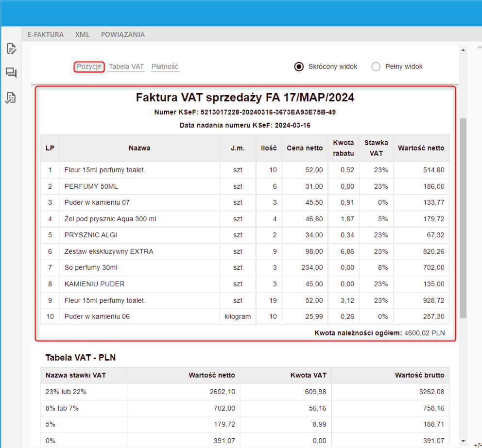Click the 23% lub 22% rate row
Screen dimensions: 482x448
[x=245, y=392]
